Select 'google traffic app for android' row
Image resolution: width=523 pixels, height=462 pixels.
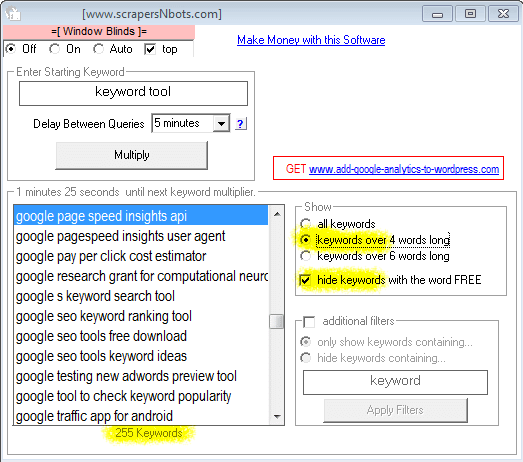coord(141,416)
